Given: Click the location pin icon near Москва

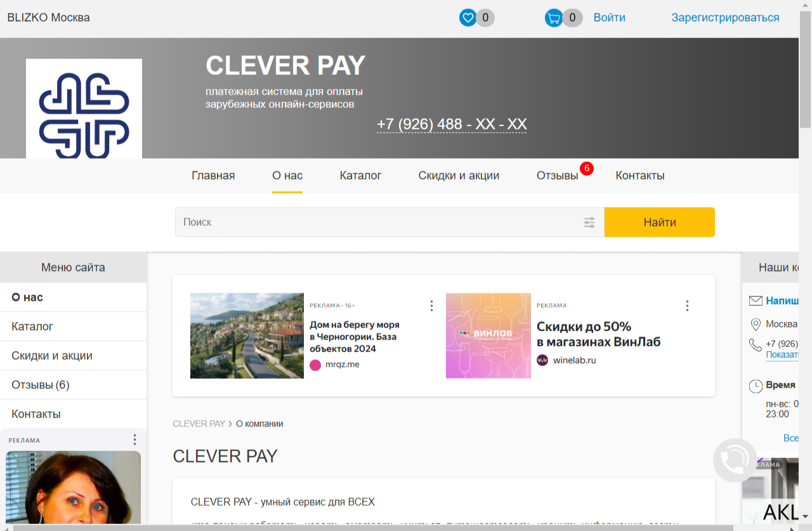Looking at the screenshot, I should tap(756, 325).
